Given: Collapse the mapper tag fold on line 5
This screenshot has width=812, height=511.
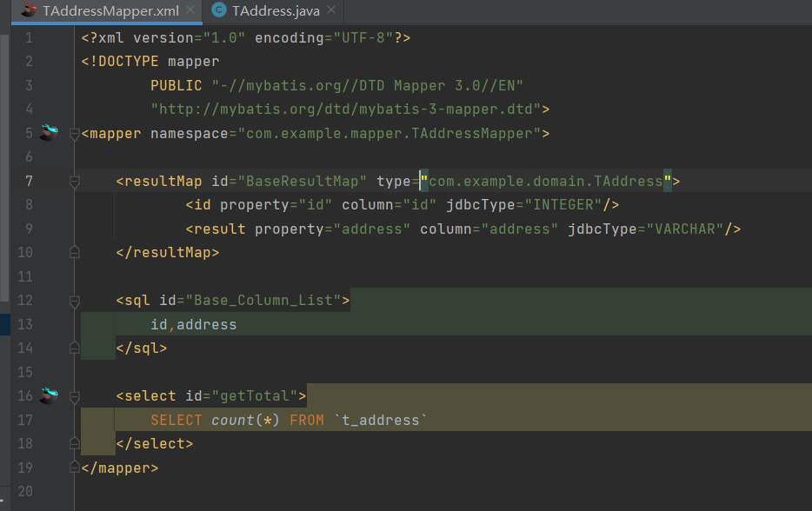Looking at the screenshot, I should tap(74, 134).
